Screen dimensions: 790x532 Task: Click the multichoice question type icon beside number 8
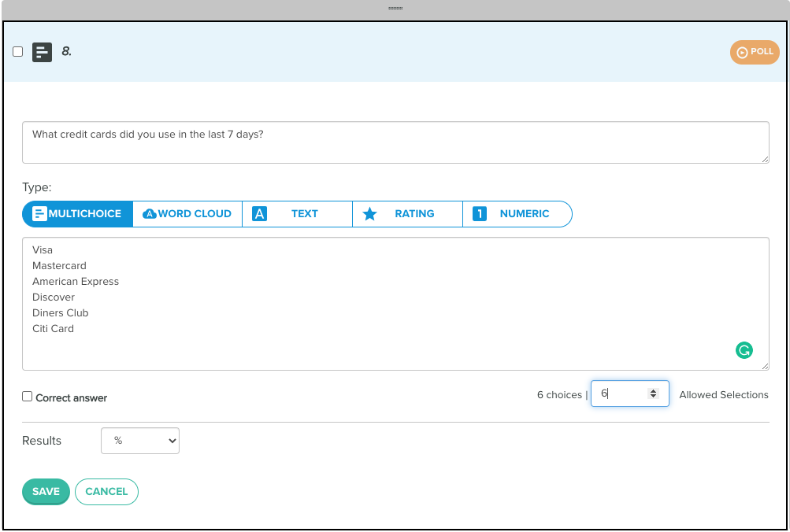click(43, 52)
